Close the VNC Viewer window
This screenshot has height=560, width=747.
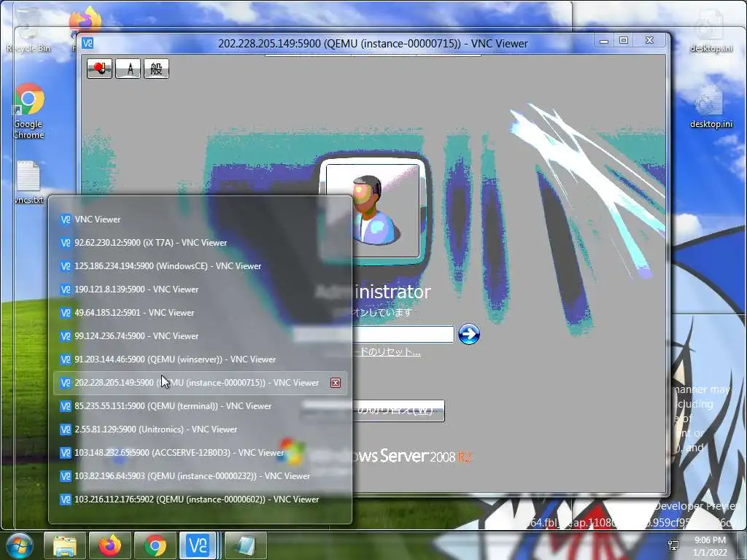[649, 41]
